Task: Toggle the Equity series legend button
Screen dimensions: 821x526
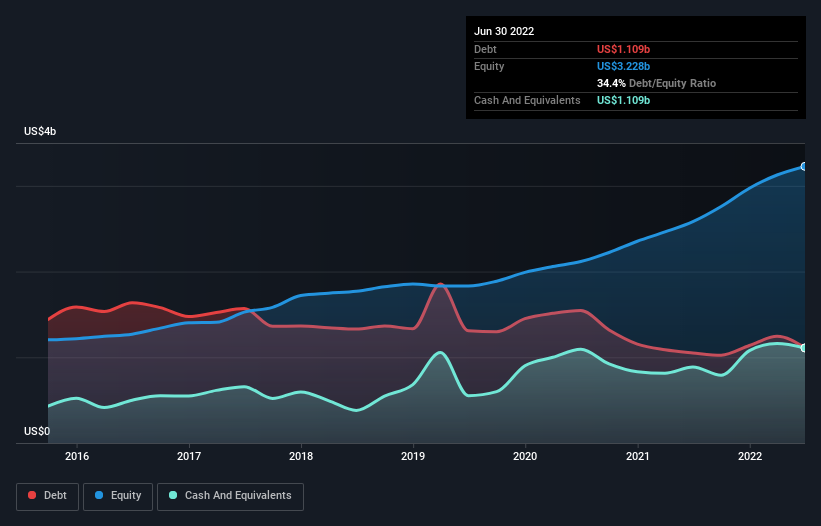Action: tap(118, 496)
